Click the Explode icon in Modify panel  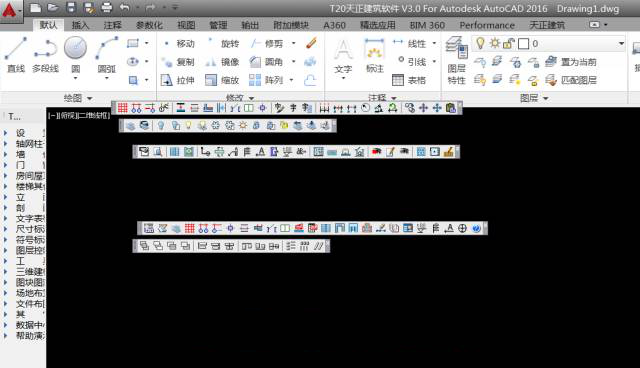[310, 62]
